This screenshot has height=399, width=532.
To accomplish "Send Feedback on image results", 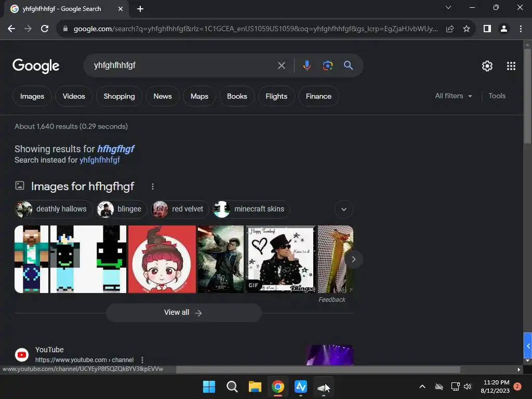I will pos(332,300).
